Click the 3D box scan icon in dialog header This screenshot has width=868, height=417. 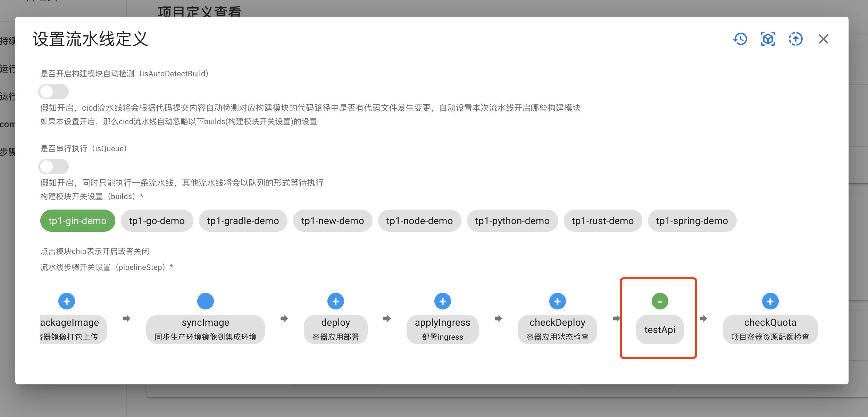point(768,39)
